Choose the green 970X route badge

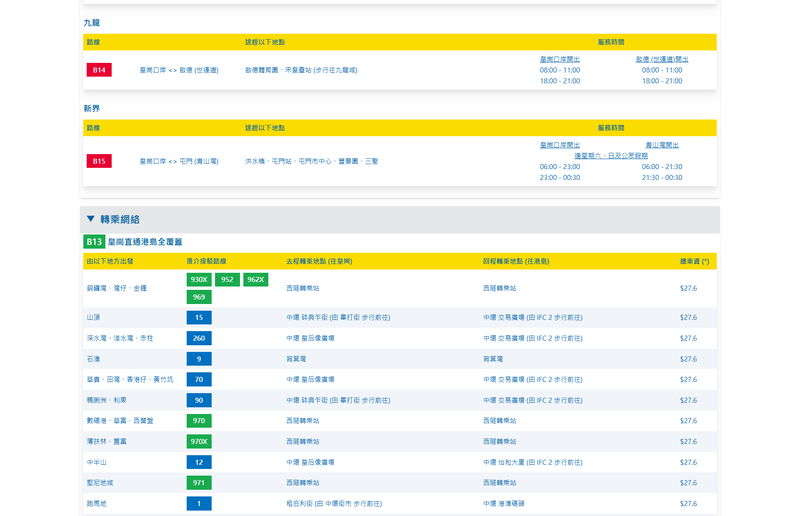[199, 441]
